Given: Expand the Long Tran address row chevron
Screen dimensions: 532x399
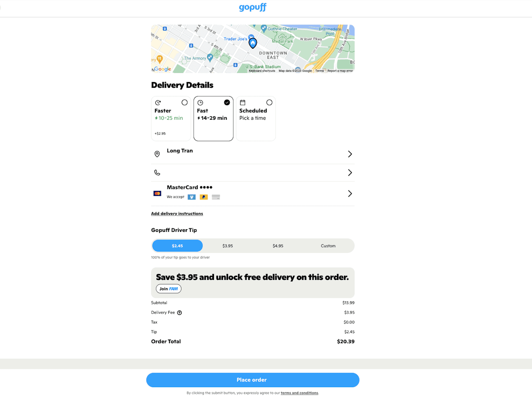Looking at the screenshot, I should tap(350, 154).
